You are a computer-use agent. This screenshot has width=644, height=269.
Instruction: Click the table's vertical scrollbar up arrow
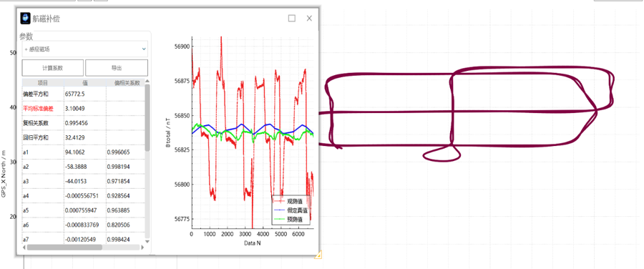(x=147, y=82)
